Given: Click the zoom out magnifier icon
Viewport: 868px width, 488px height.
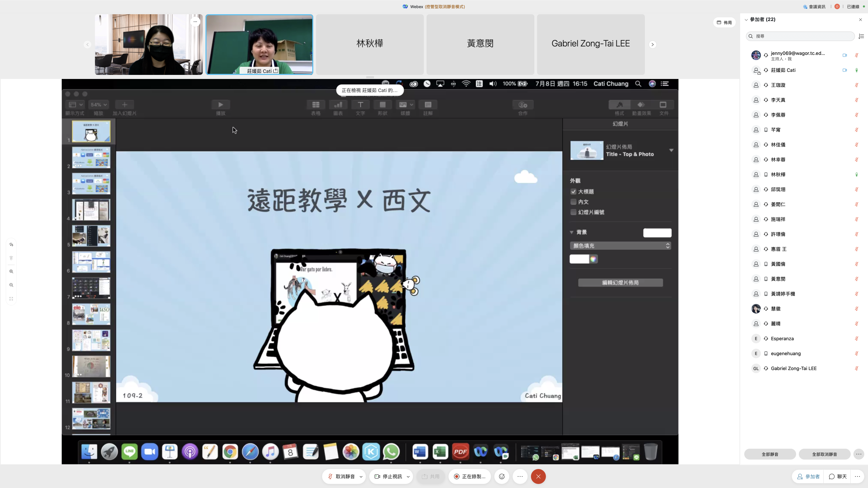Looking at the screenshot, I should [x=11, y=285].
